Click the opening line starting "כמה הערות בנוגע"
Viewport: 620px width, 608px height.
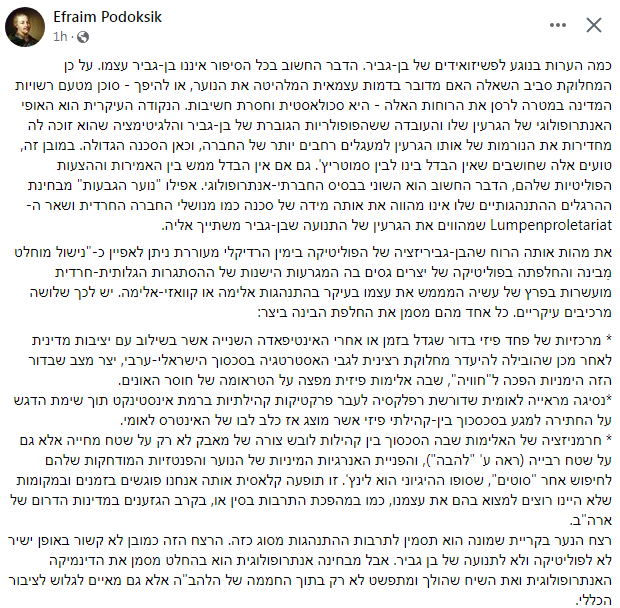click(x=338, y=66)
